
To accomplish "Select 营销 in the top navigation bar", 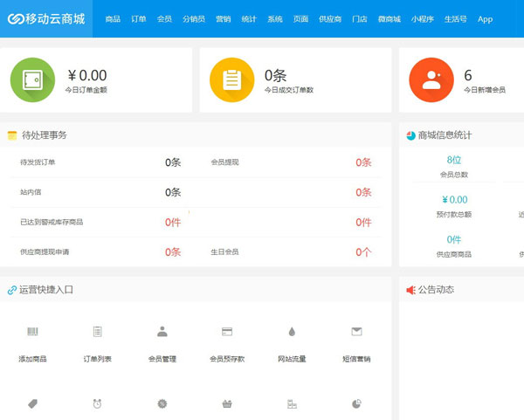I will (224, 19).
